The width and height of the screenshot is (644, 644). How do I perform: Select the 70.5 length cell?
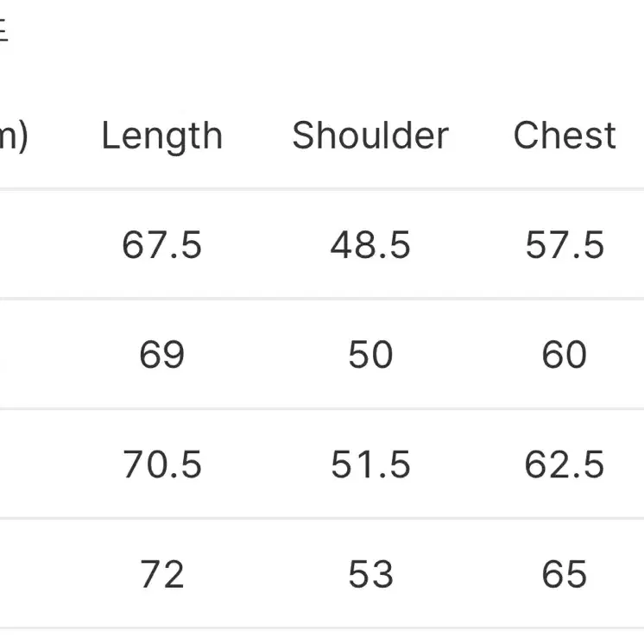pyautogui.click(x=161, y=464)
